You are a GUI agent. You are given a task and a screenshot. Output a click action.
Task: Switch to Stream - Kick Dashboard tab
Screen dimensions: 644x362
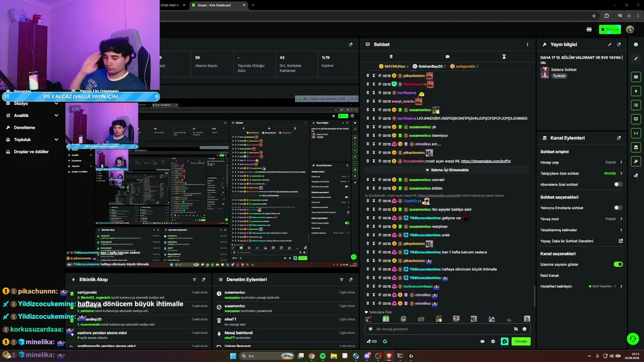[x=219, y=5]
